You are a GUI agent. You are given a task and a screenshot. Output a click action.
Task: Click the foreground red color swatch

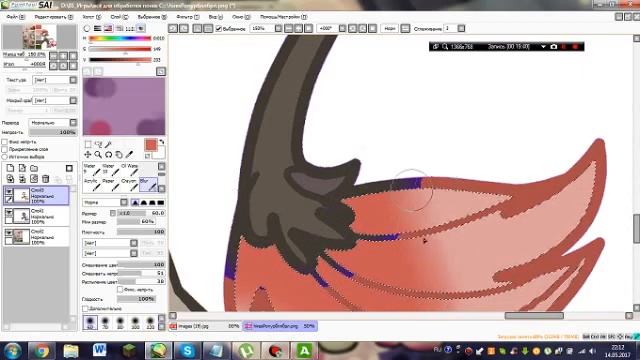coord(151,145)
